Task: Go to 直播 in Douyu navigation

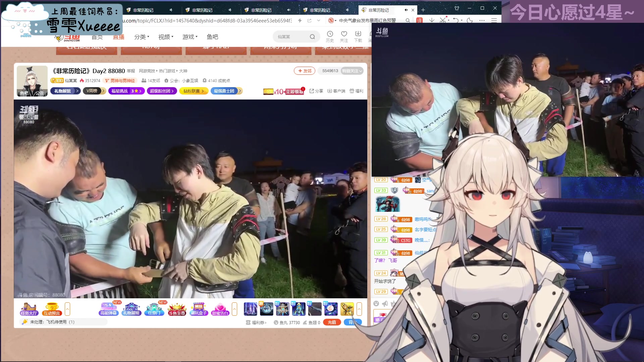Action: [118, 37]
